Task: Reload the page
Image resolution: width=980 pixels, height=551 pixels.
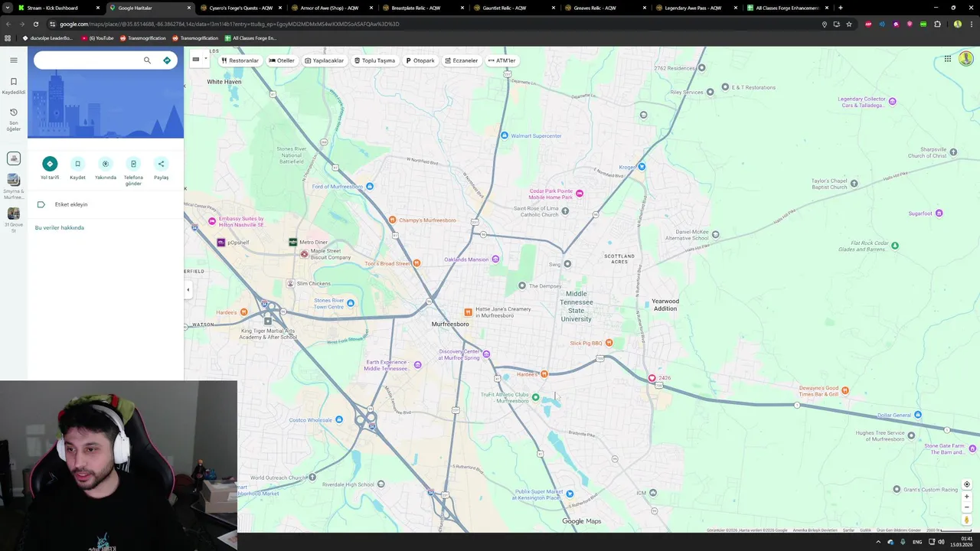Action: (35, 24)
